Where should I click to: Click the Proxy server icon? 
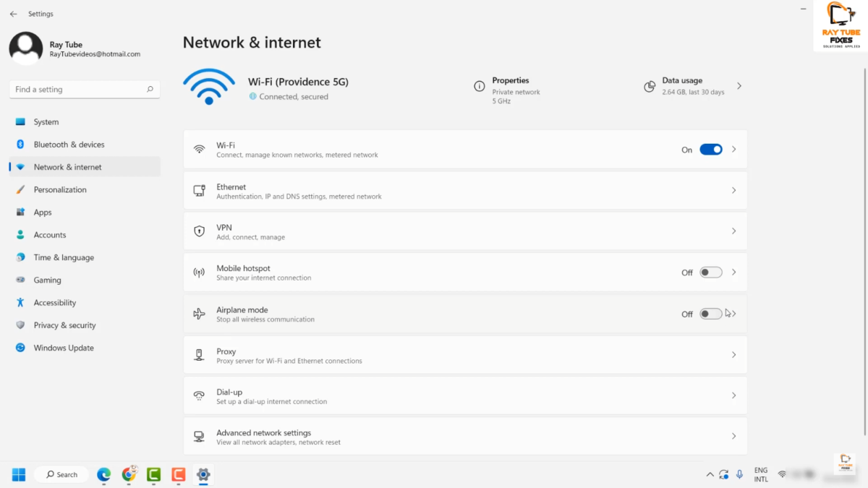(x=199, y=355)
